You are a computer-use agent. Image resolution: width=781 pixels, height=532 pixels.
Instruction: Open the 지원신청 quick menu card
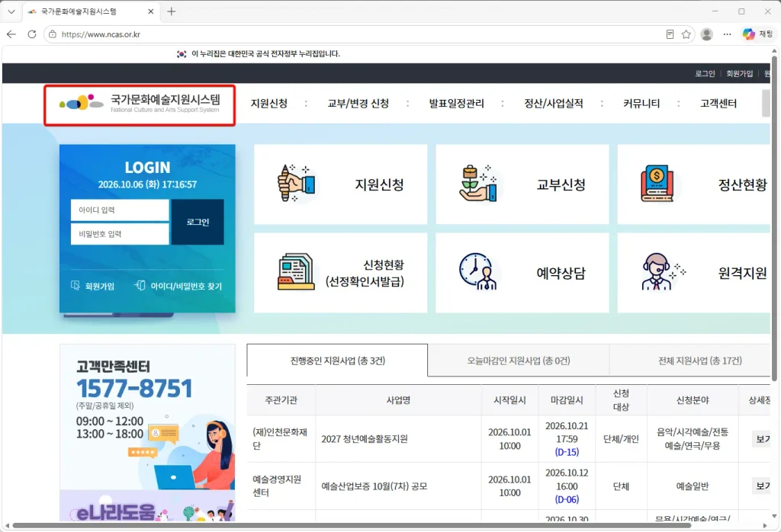341,184
